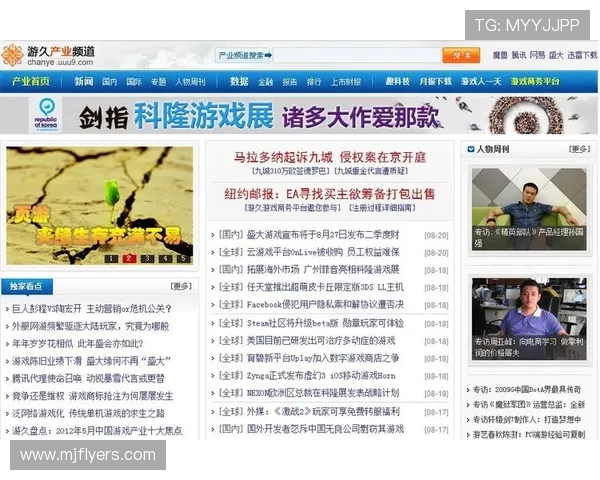The image size is (600, 480).
Task: Click the 页游夹缝生存 slideshow image
Action: (99, 206)
